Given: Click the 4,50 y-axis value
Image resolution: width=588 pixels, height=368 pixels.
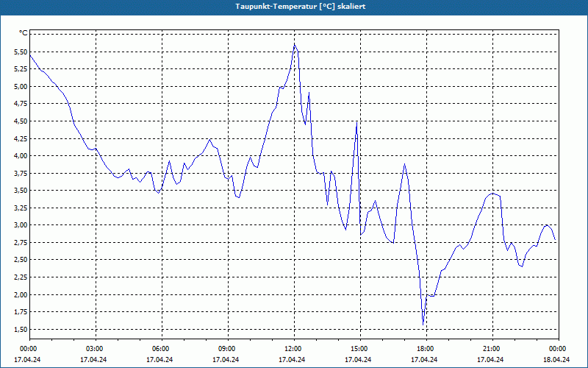Looking at the screenshot, I should click(21, 121).
